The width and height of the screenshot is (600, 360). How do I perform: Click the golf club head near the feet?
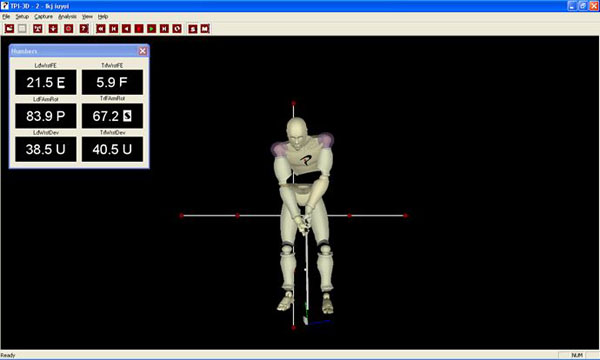[305, 321]
